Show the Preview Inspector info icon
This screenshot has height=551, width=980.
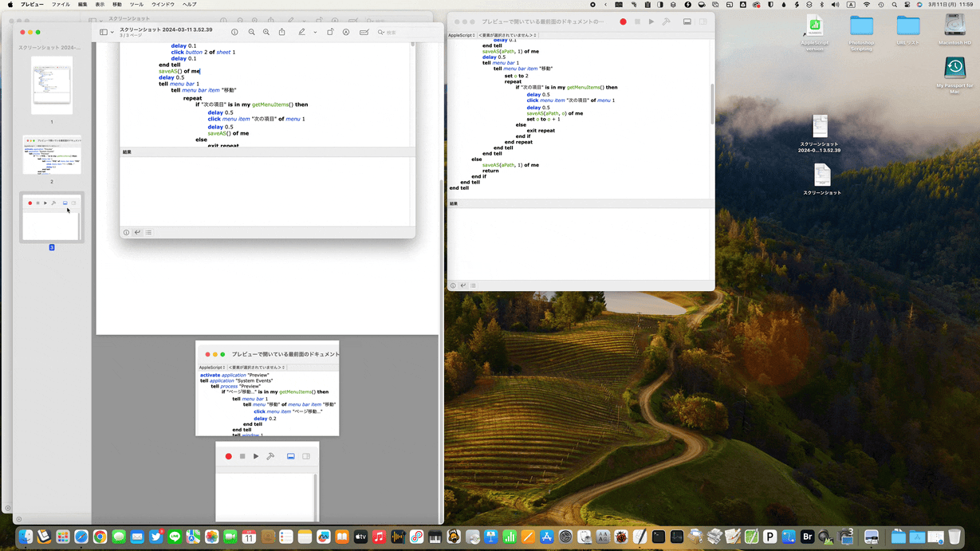234,33
